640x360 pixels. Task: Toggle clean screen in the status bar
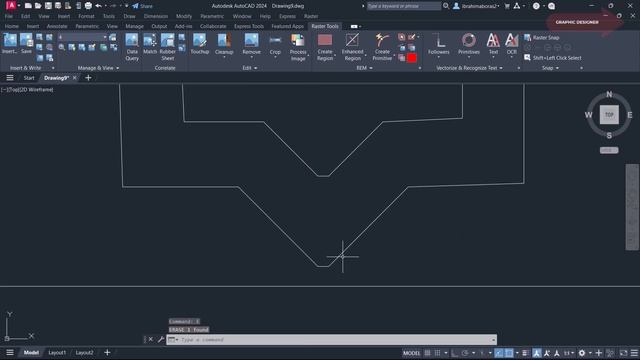[x=623, y=353]
